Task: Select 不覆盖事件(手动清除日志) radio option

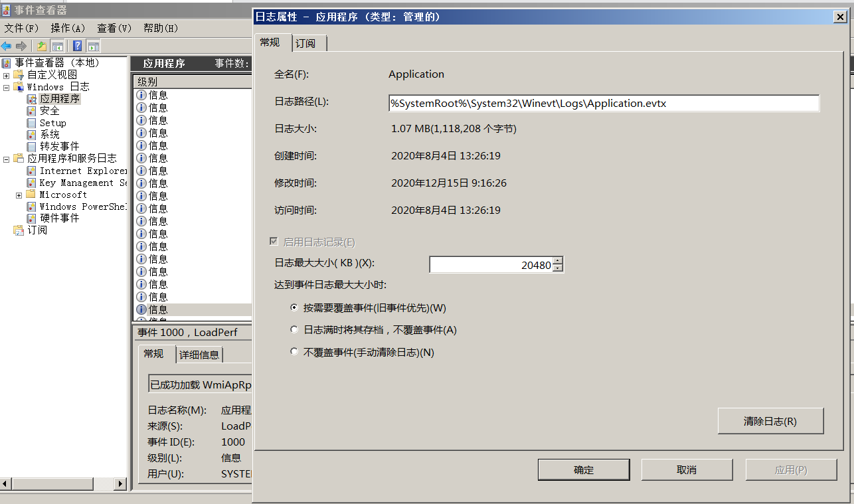Action: [x=294, y=352]
